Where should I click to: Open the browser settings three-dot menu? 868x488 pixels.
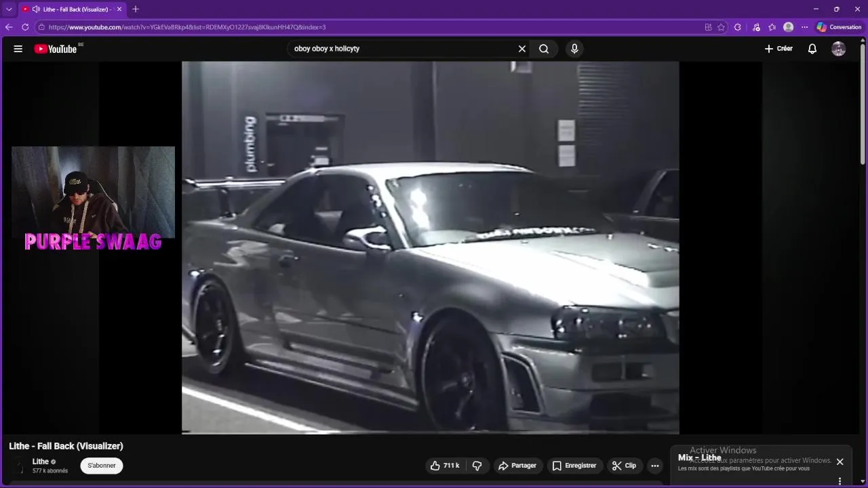point(805,27)
